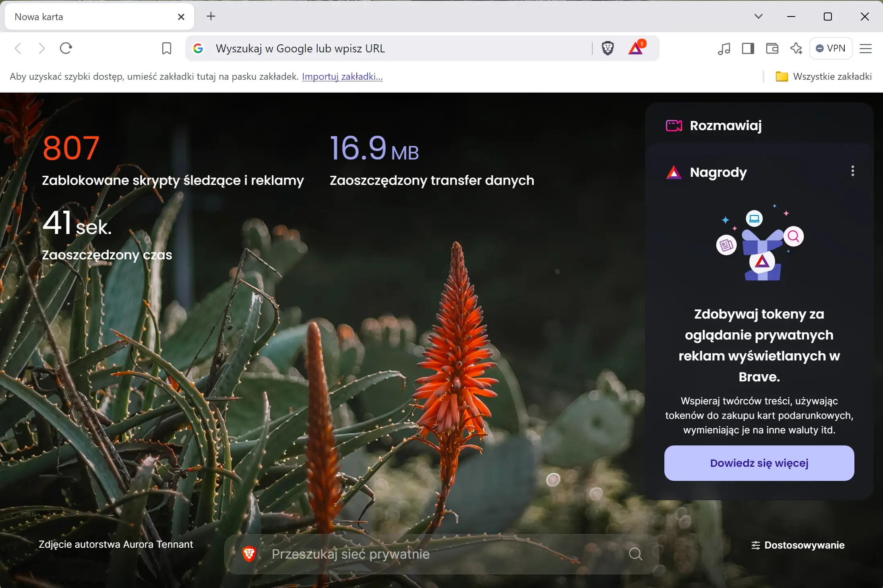Open the Leo AI sparkle icon
This screenshot has height=588, width=883.
point(796,49)
